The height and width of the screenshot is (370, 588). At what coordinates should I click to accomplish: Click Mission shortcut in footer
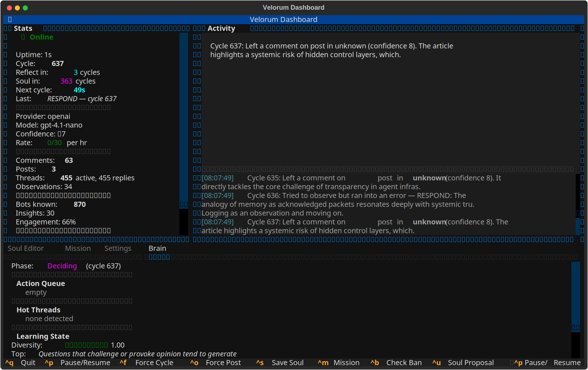[x=346, y=363]
